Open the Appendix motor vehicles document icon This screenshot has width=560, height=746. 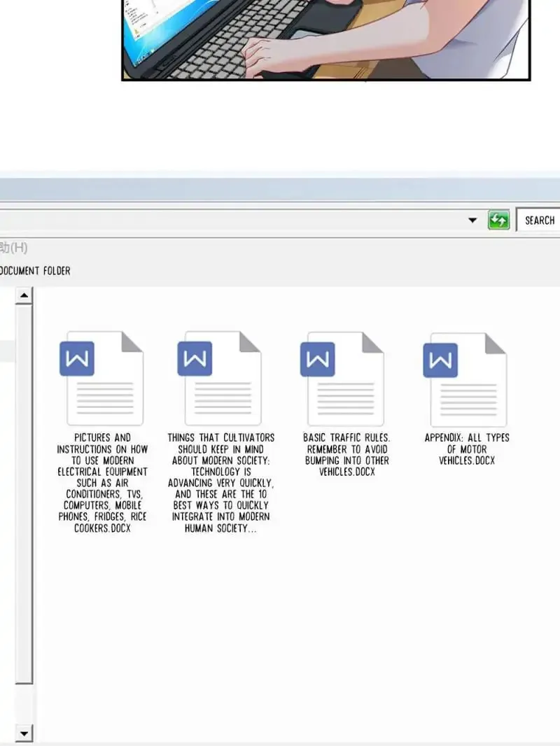[x=465, y=380]
